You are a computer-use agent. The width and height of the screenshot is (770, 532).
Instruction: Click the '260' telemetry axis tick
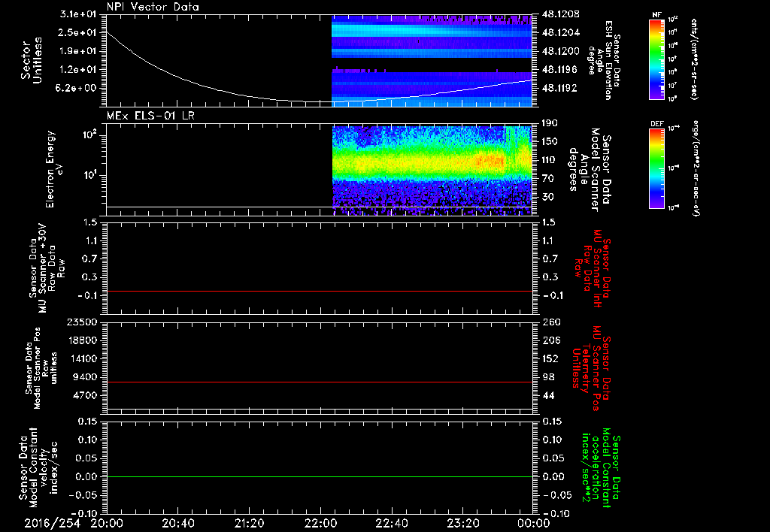(x=550, y=322)
